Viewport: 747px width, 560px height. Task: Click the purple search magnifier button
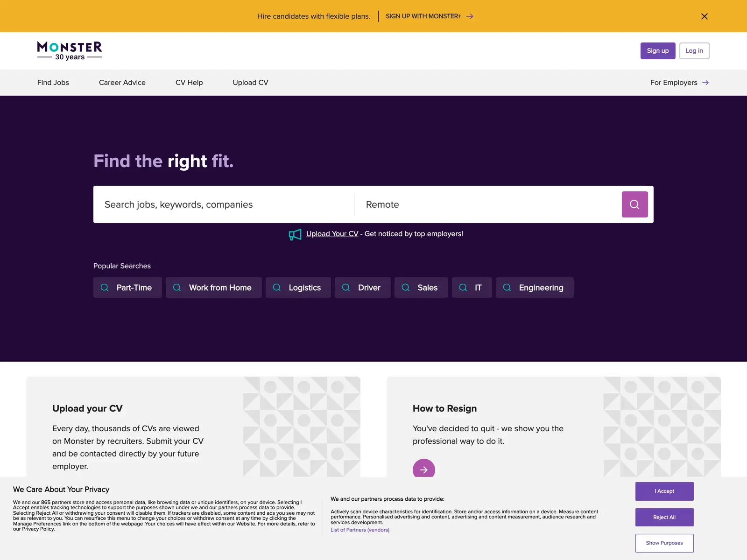634,204
